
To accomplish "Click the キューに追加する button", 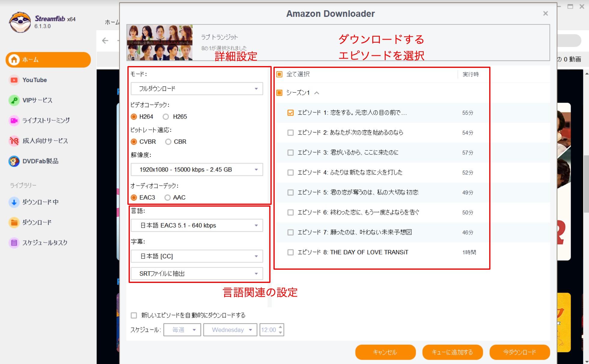I will click(x=452, y=352).
